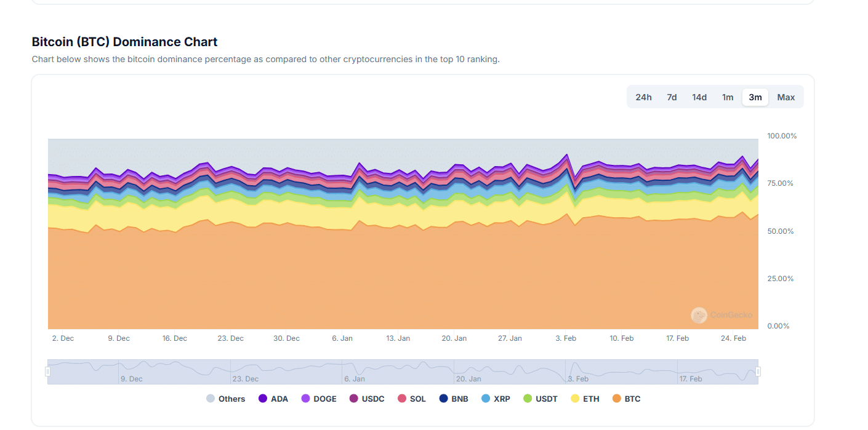Select the 1m time range
868x430 pixels.
728,97
